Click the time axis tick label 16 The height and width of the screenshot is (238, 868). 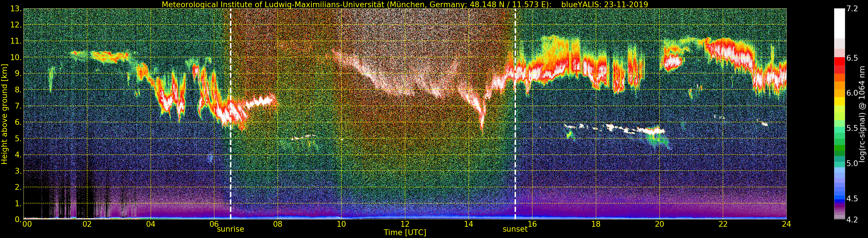[532, 224]
